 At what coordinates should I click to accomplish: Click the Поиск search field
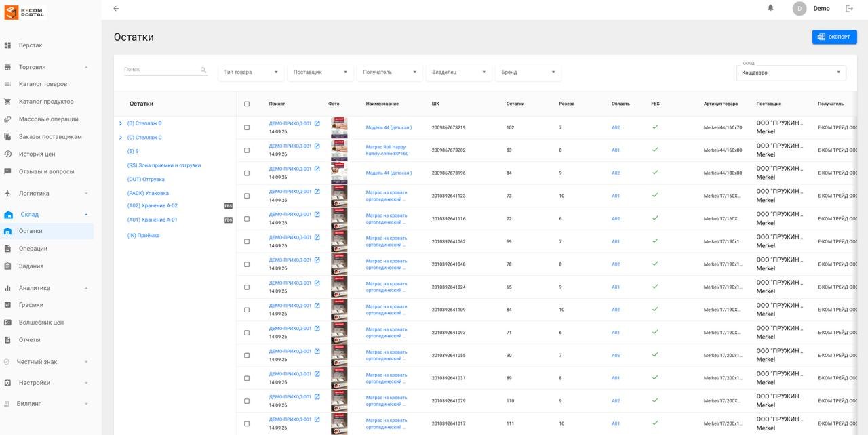(161, 70)
